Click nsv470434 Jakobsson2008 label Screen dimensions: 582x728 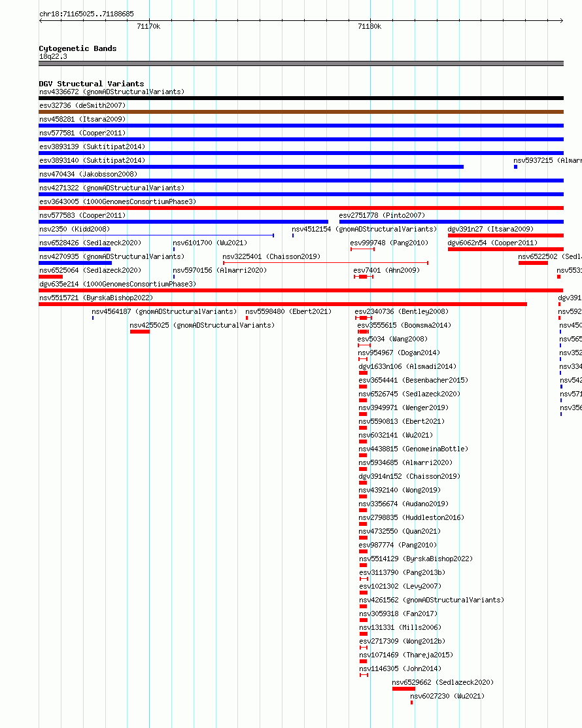[88, 174]
